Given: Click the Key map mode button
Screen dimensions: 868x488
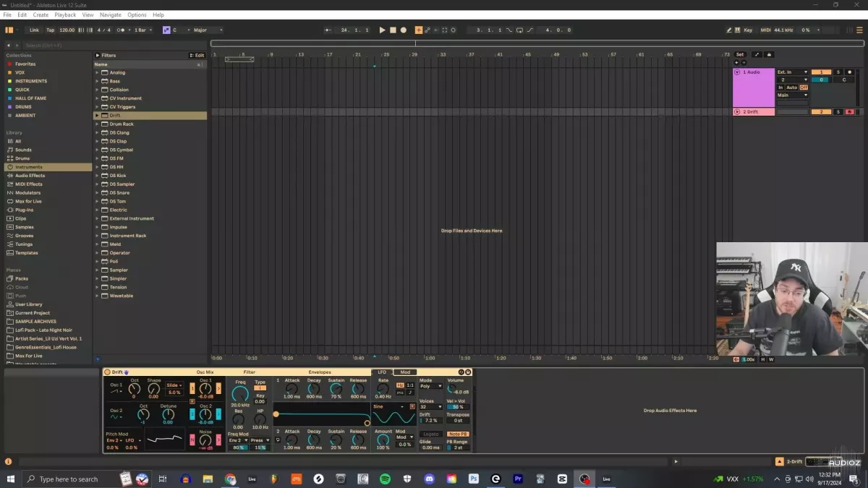Looking at the screenshot, I should pos(748,30).
